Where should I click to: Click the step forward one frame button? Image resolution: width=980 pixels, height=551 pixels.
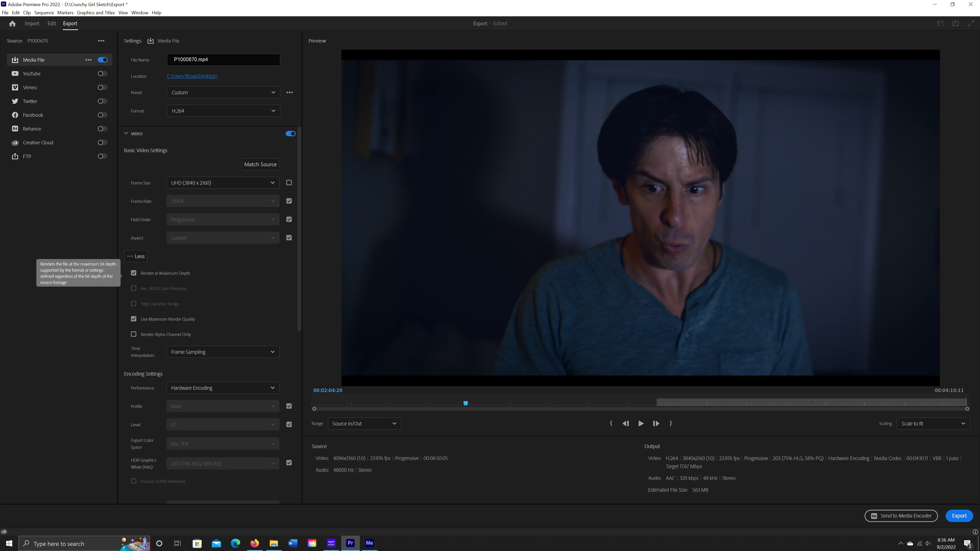[x=656, y=423]
